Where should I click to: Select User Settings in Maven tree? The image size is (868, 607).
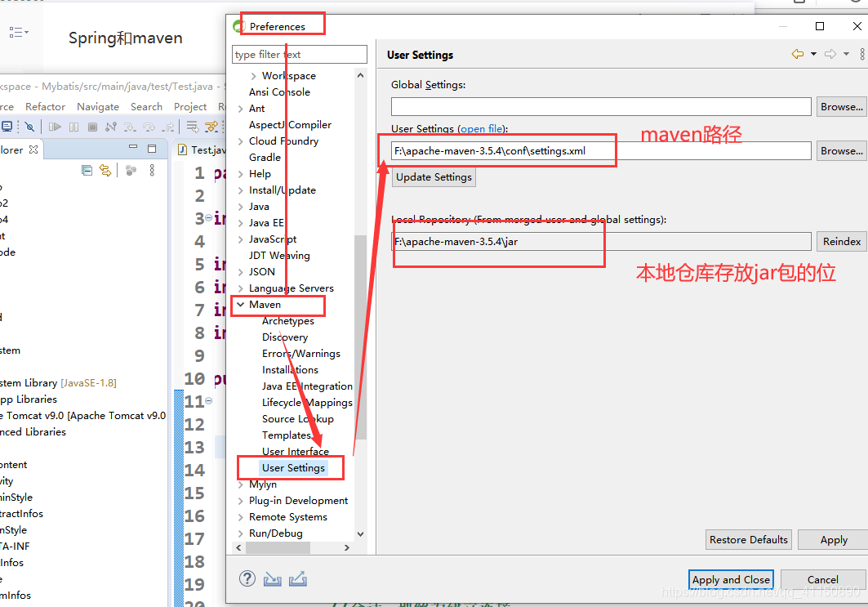point(293,468)
